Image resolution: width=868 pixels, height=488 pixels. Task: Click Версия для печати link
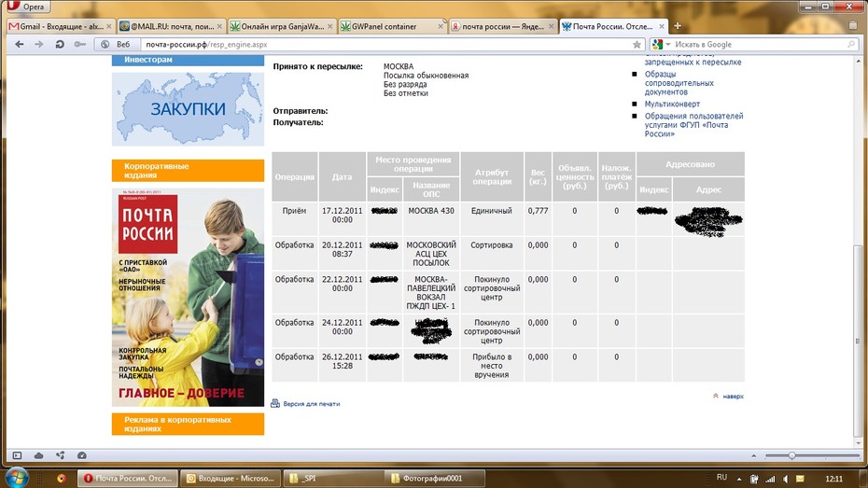(x=311, y=404)
